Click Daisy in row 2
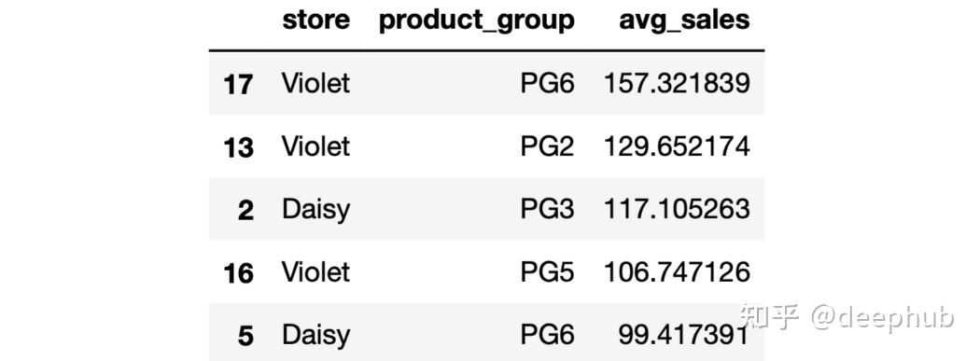This screenshot has width=980, height=361. (315, 211)
